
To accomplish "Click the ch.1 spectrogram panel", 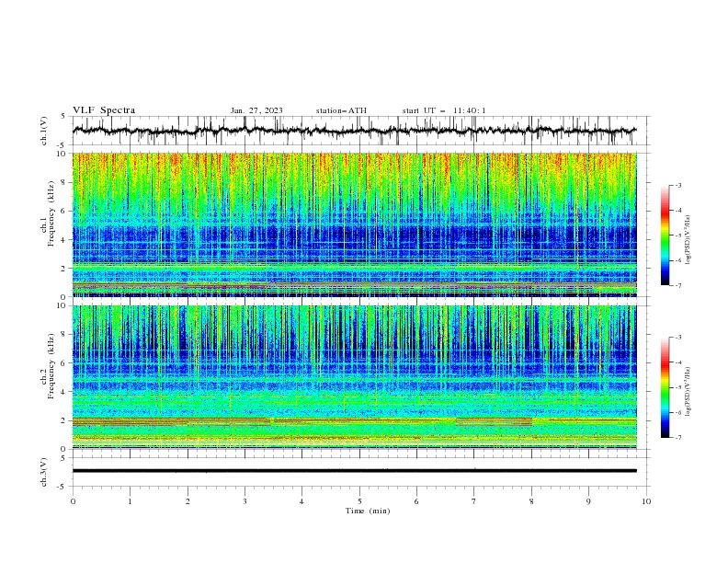I will (355, 224).
